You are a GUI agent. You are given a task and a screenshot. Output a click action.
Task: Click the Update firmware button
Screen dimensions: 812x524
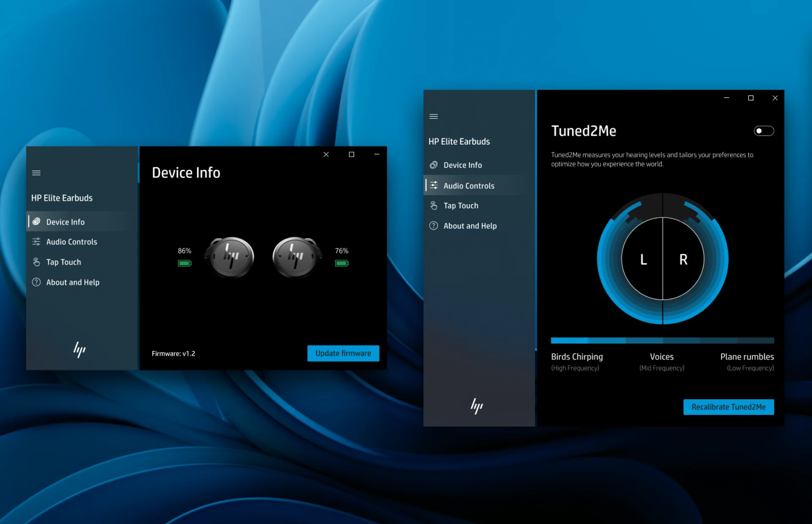(343, 353)
